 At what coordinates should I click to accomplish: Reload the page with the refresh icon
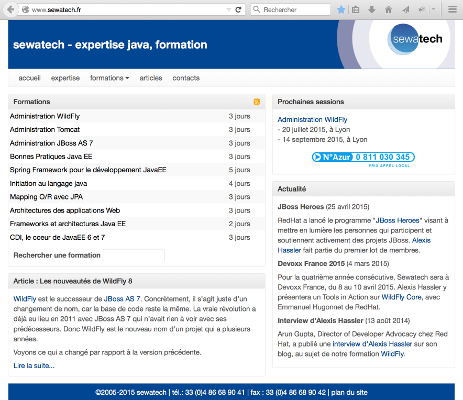tap(238, 10)
